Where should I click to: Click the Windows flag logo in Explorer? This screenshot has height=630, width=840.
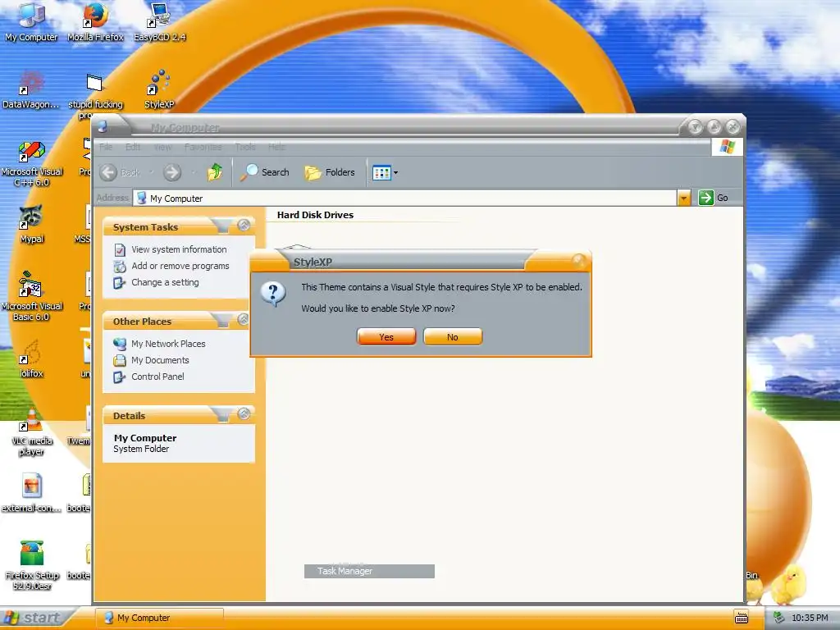[728, 146]
